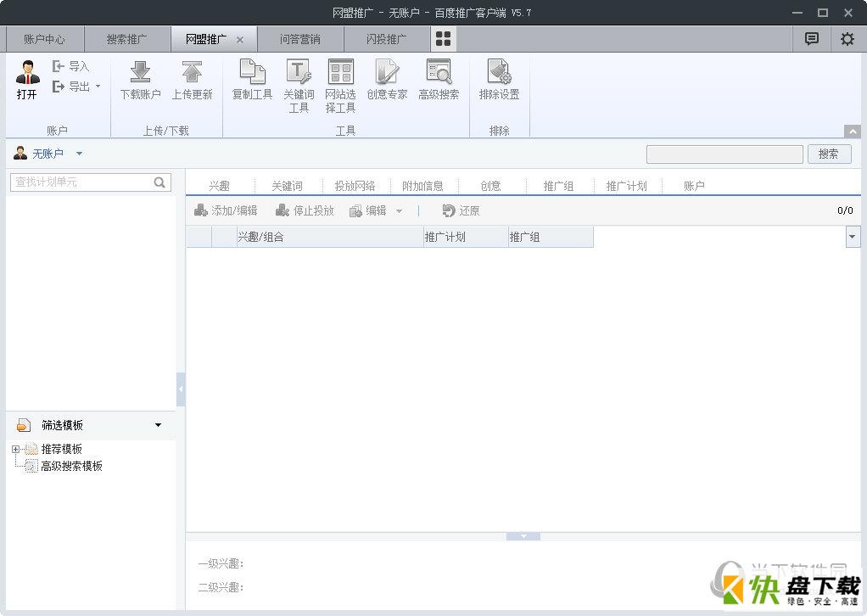Collapse the left panel splitter arrow
This screenshot has height=616, width=867.
[181, 389]
